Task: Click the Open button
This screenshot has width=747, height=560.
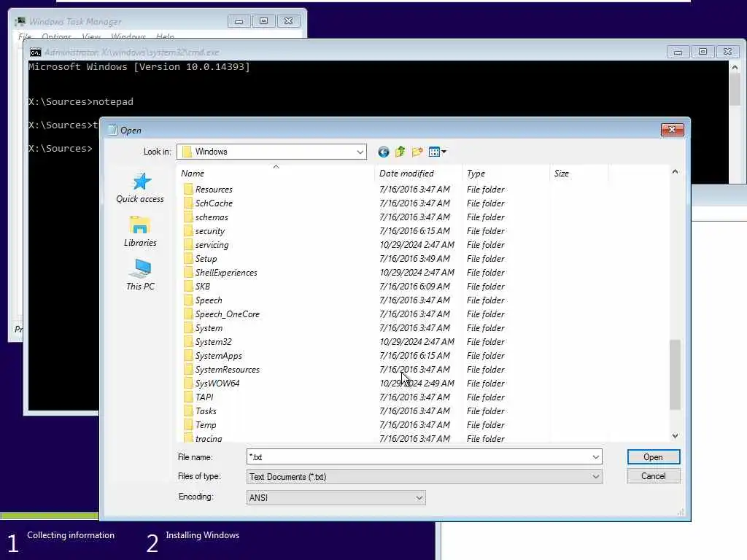Action: 653,457
